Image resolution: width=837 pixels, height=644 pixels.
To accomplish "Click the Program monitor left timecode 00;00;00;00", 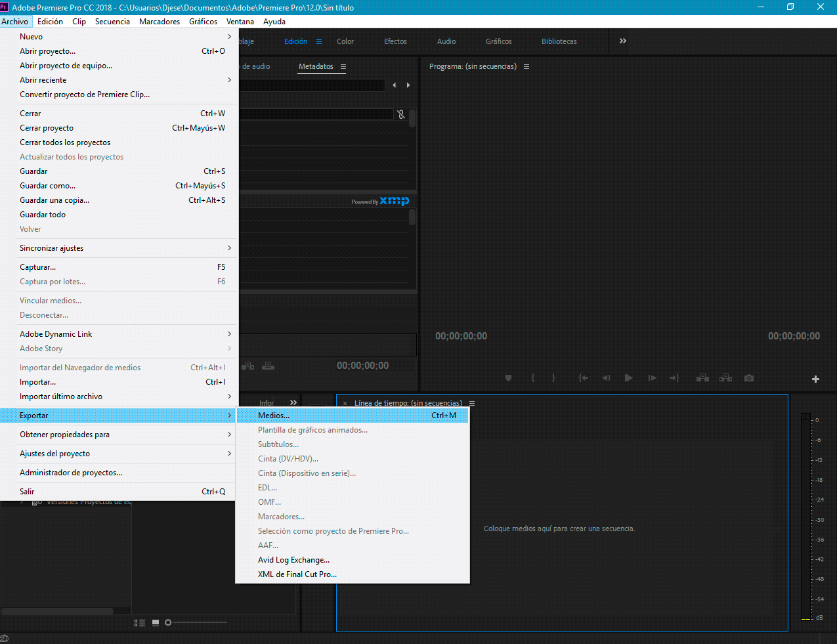I will coord(461,336).
